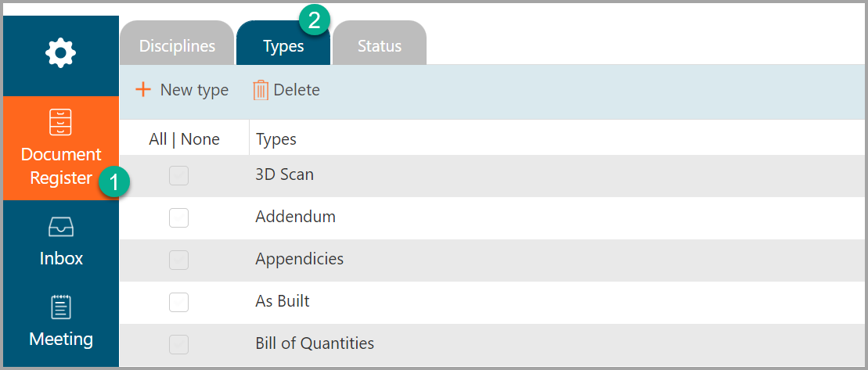Switch to the Status tab
Viewport: 868px width, 370px height.
tap(379, 46)
